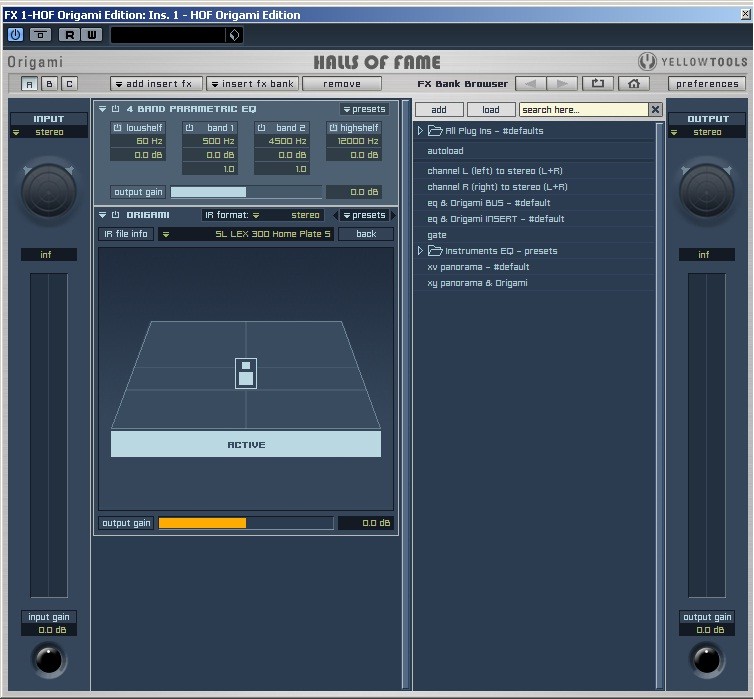Click the browser folder-up icon
This screenshot has width=754, height=699.
pyautogui.click(x=598, y=84)
